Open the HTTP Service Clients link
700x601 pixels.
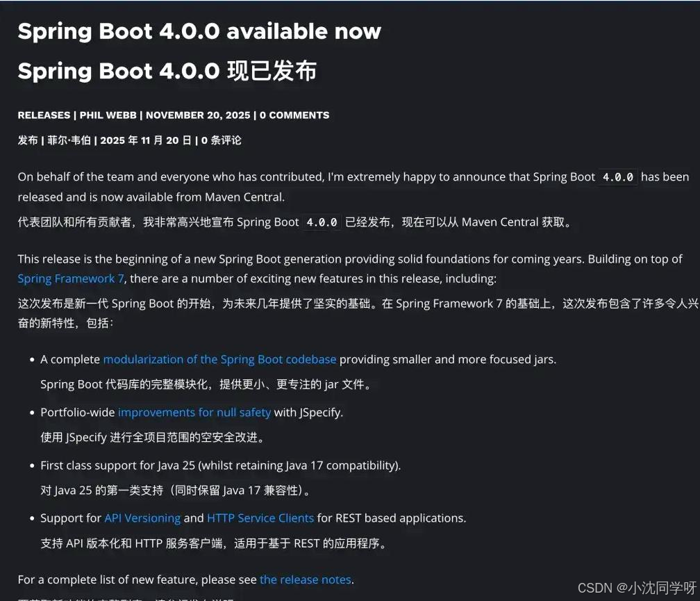[x=260, y=518]
